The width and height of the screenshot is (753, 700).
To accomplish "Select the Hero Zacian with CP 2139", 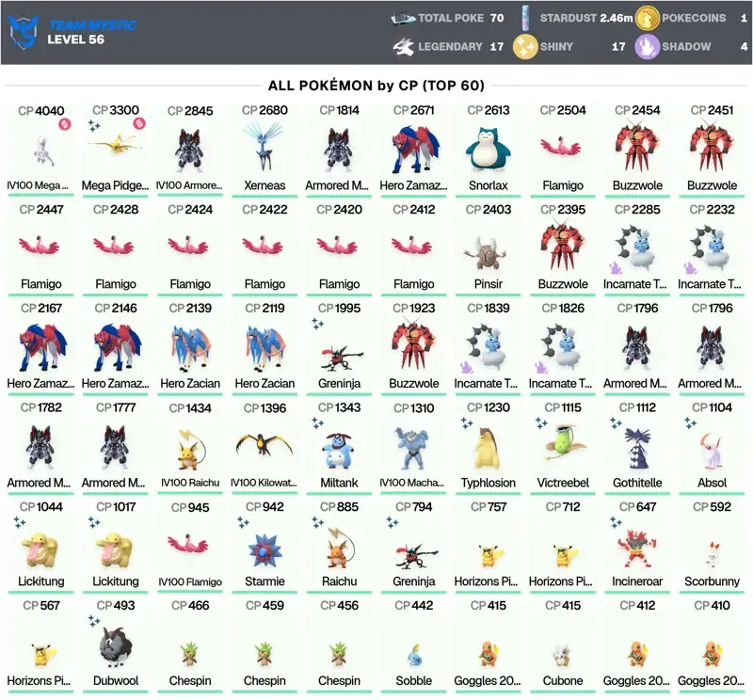I will click(x=190, y=347).
